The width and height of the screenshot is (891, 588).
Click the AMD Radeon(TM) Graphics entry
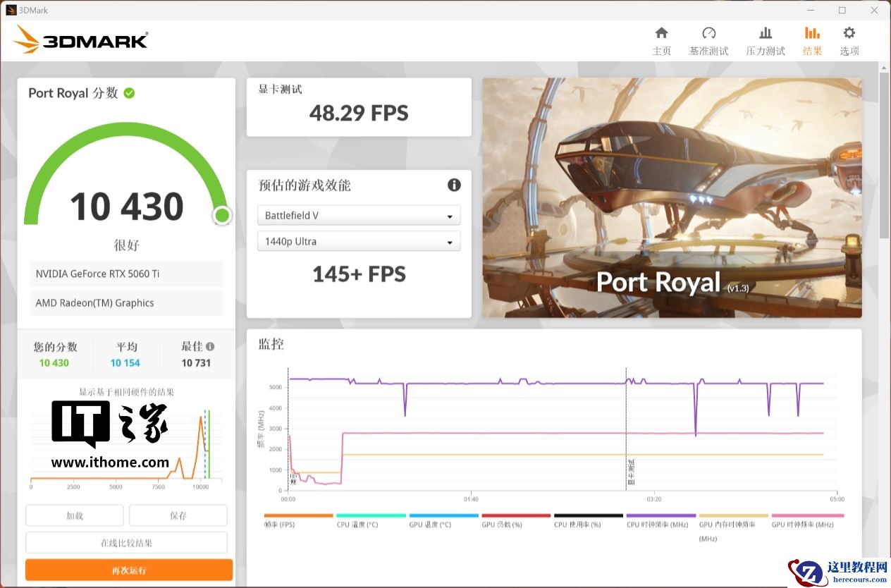coord(126,303)
